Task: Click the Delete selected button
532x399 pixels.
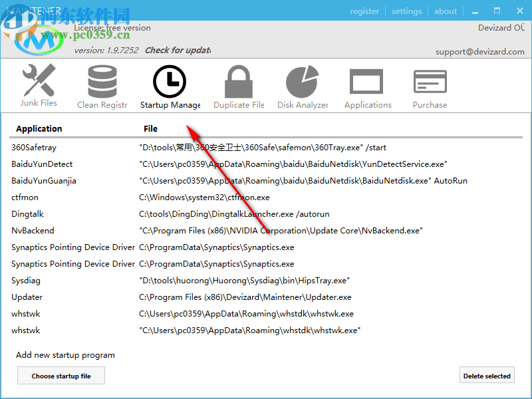Action: click(487, 376)
